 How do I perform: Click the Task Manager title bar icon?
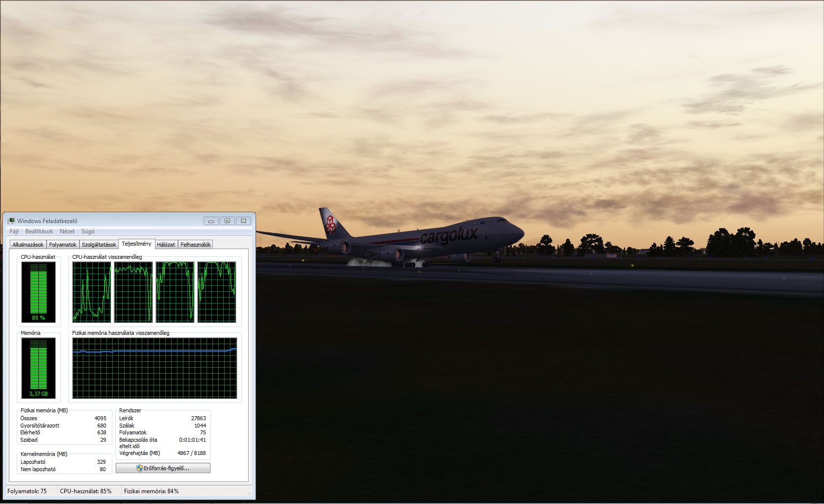point(11,221)
